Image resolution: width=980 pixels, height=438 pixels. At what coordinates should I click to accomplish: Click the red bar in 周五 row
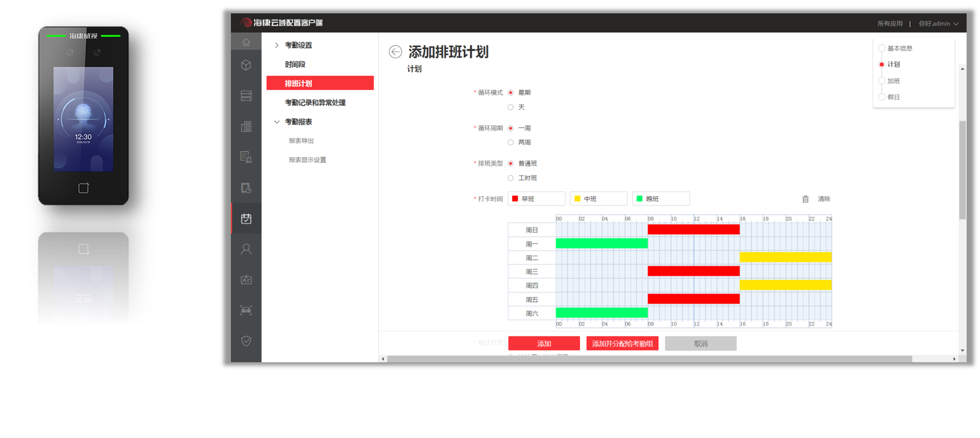(x=693, y=299)
